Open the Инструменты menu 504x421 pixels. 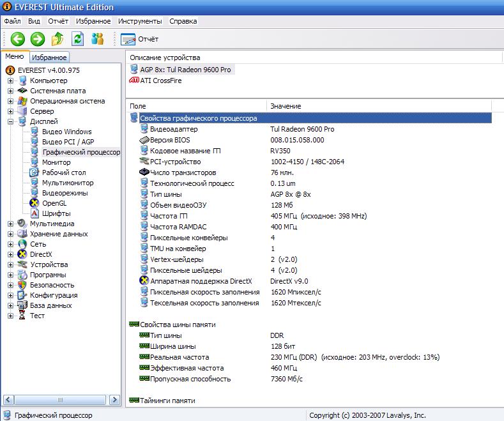tap(140, 21)
